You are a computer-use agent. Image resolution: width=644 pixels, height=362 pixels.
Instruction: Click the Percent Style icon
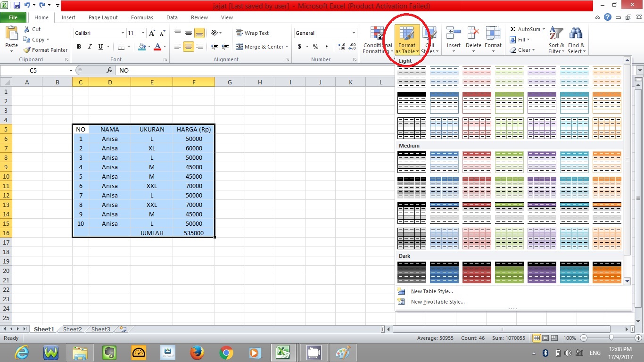pyautogui.click(x=314, y=47)
